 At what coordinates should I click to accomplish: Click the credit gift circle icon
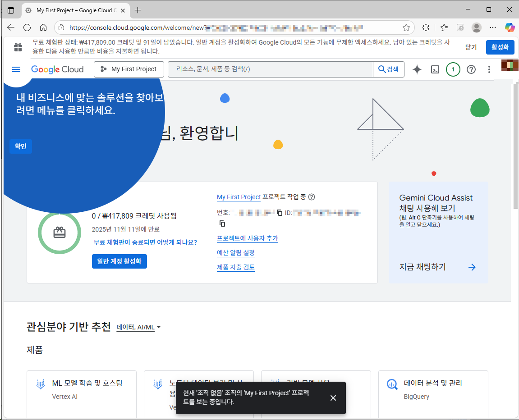(60, 233)
